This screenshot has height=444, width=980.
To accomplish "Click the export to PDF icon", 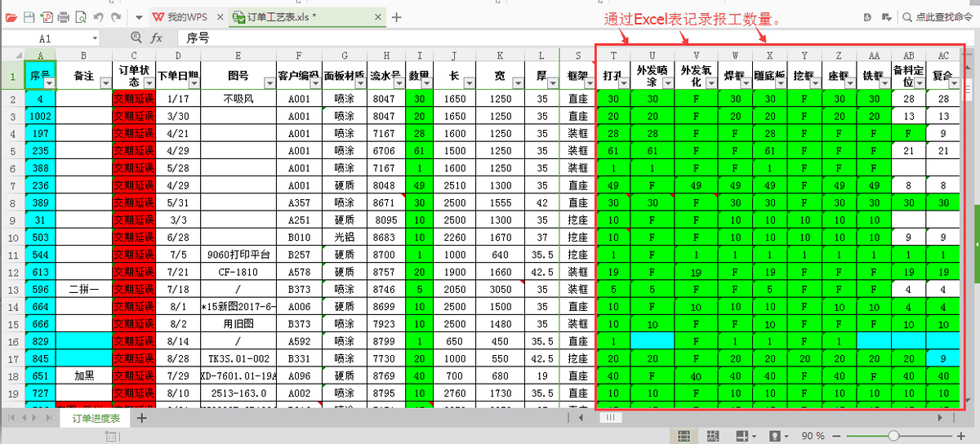I will 47,17.
